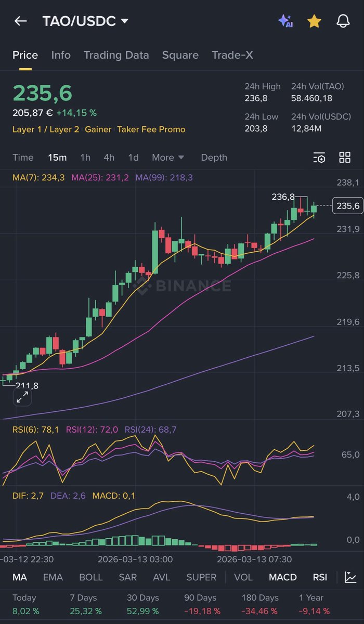Image resolution: width=364 pixels, height=624 pixels.
Task: Tap the 236,8 high marker on the chart
Action: pyautogui.click(x=283, y=197)
